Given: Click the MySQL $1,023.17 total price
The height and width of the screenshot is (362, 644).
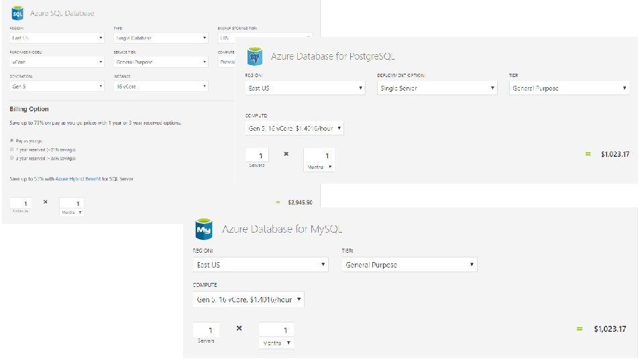Looking at the screenshot, I should pos(610,328).
